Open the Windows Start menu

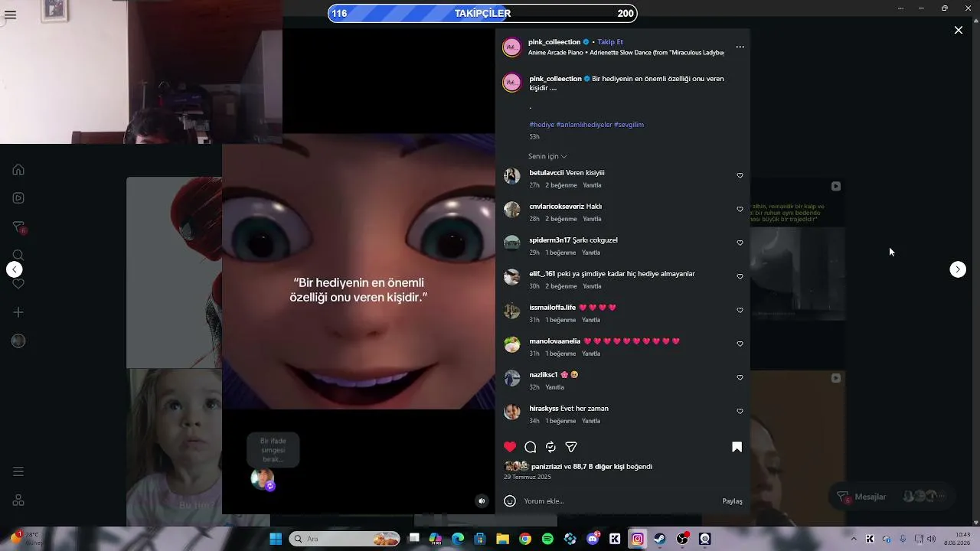pyautogui.click(x=276, y=539)
